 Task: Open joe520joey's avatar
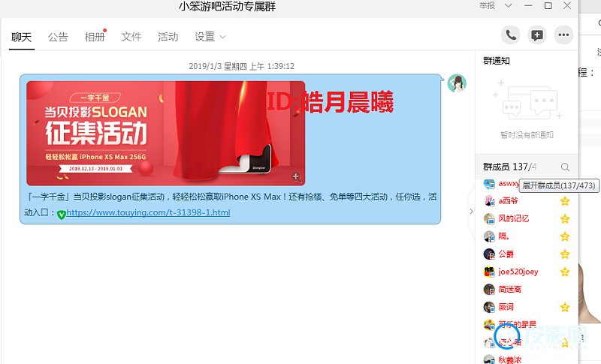489,272
